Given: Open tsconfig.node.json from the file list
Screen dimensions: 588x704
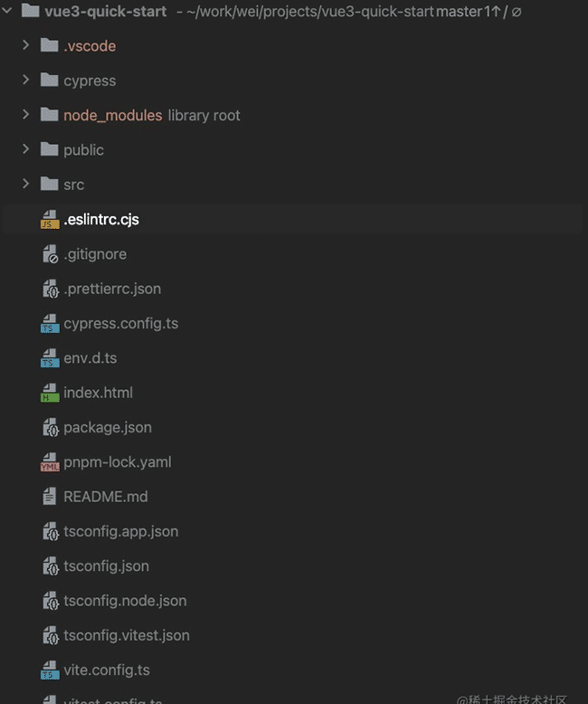Looking at the screenshot, I should (125, 601).
